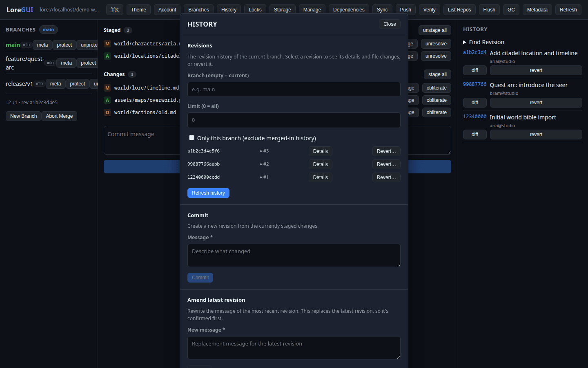Click the Verify toolbar button
Screen dimensions: 588x368
coord(430,10)
